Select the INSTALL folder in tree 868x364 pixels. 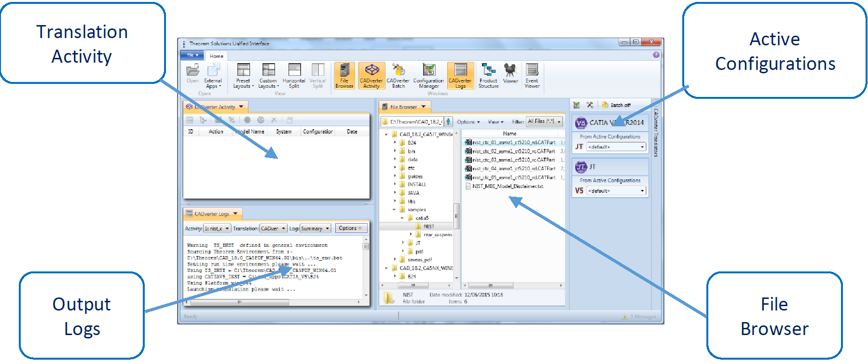click(x=413, y=185)
